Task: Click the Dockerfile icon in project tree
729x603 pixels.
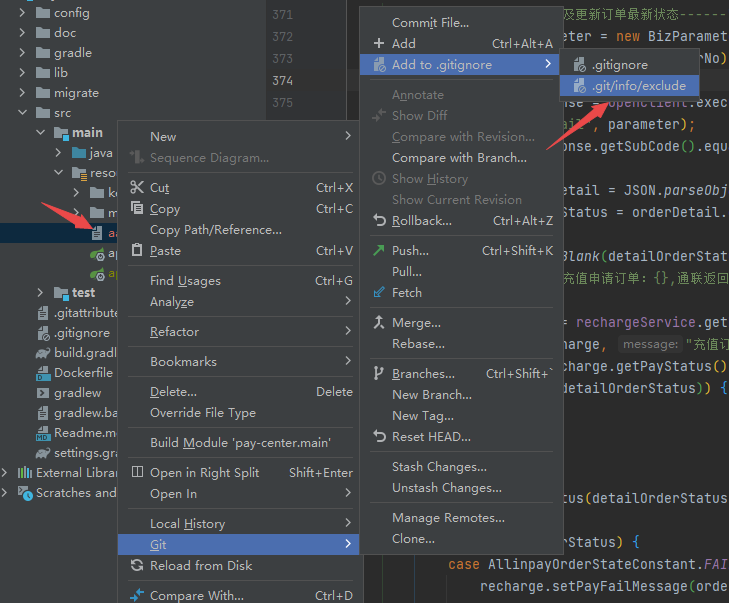Action: point(43,373)
